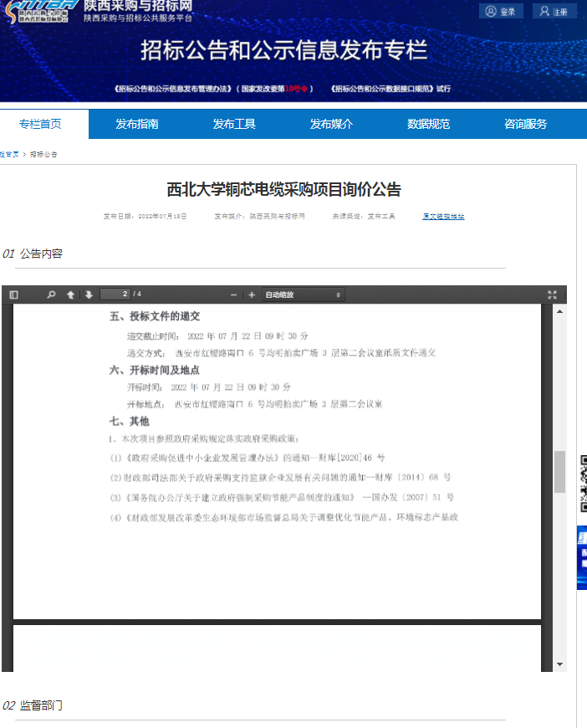Open the 原文链接地址 link
Screen dimensions: 587x728
tap(443, 216)
